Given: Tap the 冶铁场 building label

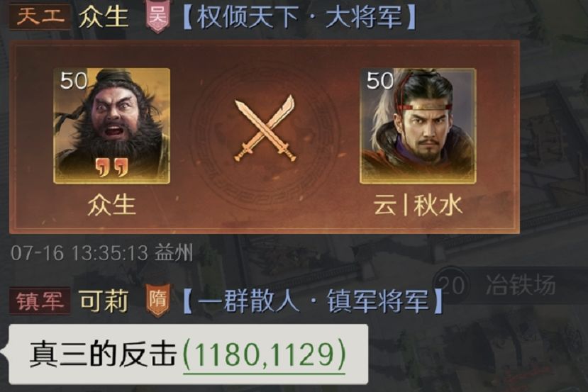Looking at the screenshot, I should point(521,285).
